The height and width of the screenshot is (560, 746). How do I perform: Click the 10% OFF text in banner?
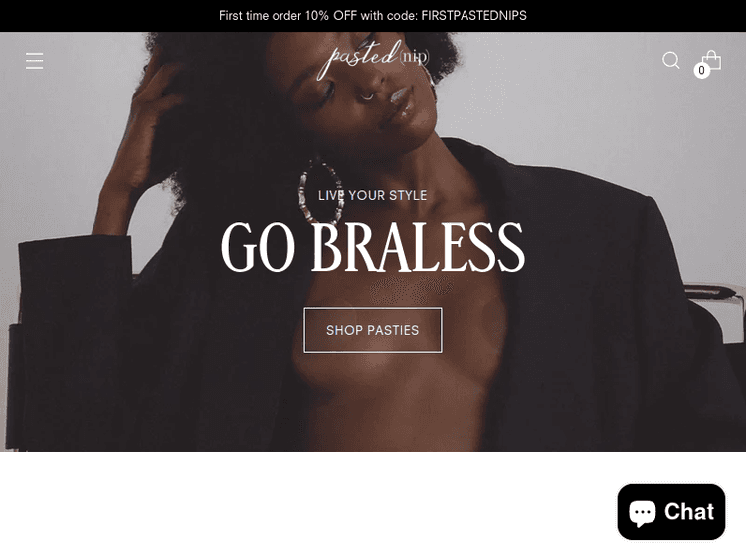330,16
